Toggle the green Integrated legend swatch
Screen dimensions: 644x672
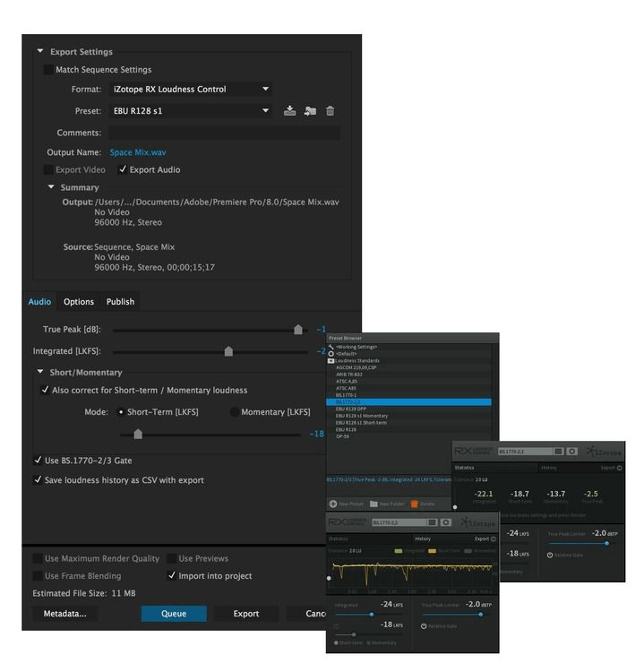tap(398, 551)
